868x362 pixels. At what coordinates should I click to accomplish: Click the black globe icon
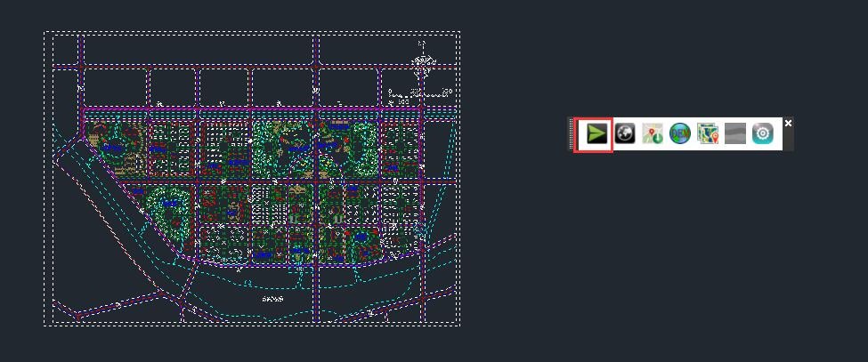coord(625,133)
